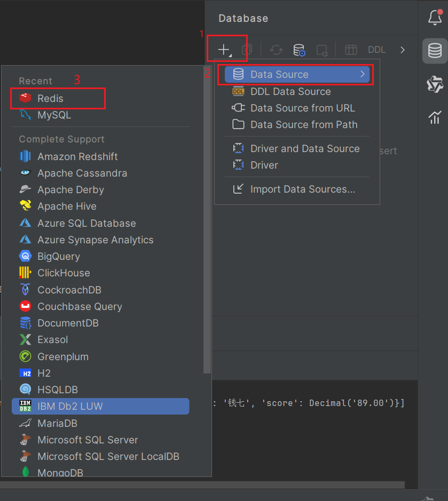Choose DDL Data Source menu entry

[297, 91]
